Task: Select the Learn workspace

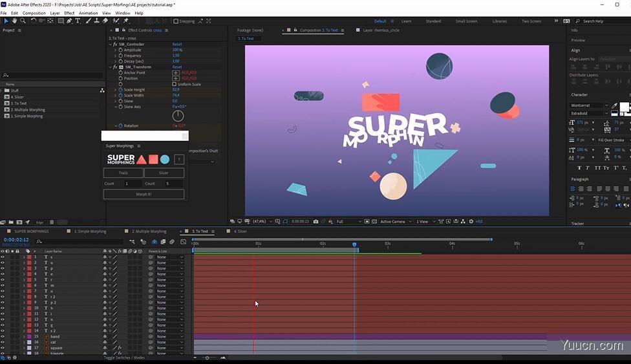Action: [407, 21]
